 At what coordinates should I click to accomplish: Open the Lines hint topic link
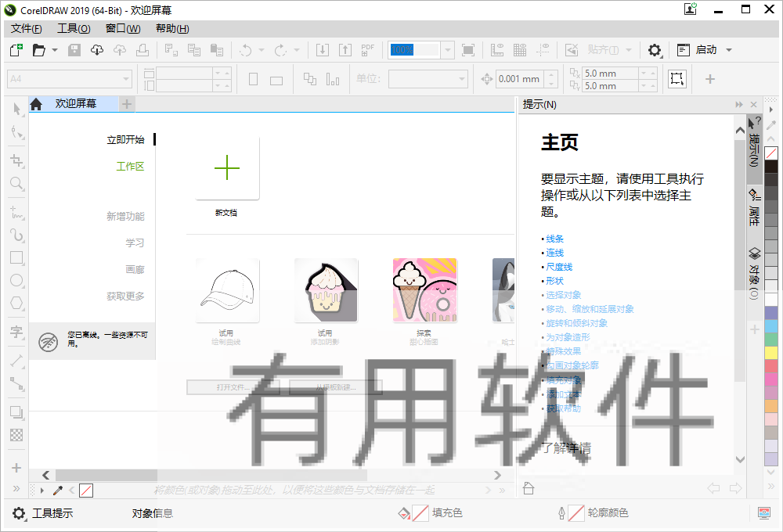tap(555, 239)
